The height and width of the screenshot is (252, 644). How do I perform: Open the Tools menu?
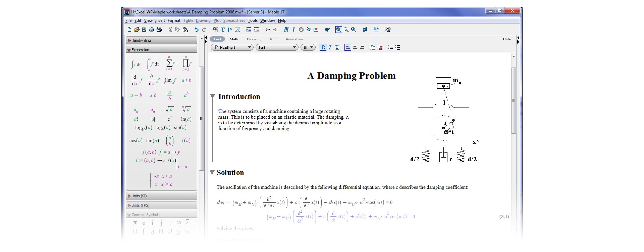coord(253,20)
